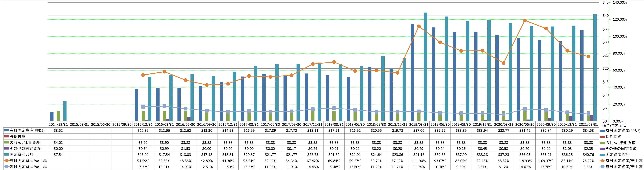This screenshot has width=644, height=170.
Task: Click 固定資産合計 row label in left table
Action: pos(21,154)
